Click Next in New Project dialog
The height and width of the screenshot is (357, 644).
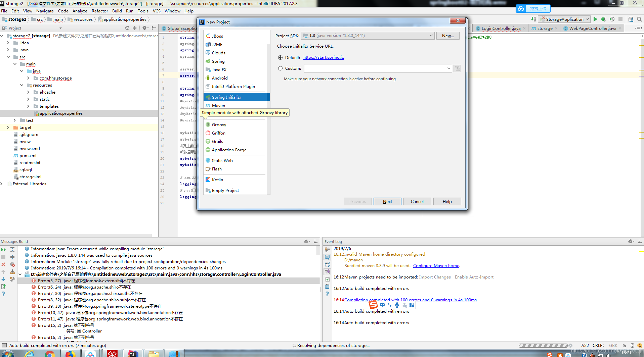point(387,202)
